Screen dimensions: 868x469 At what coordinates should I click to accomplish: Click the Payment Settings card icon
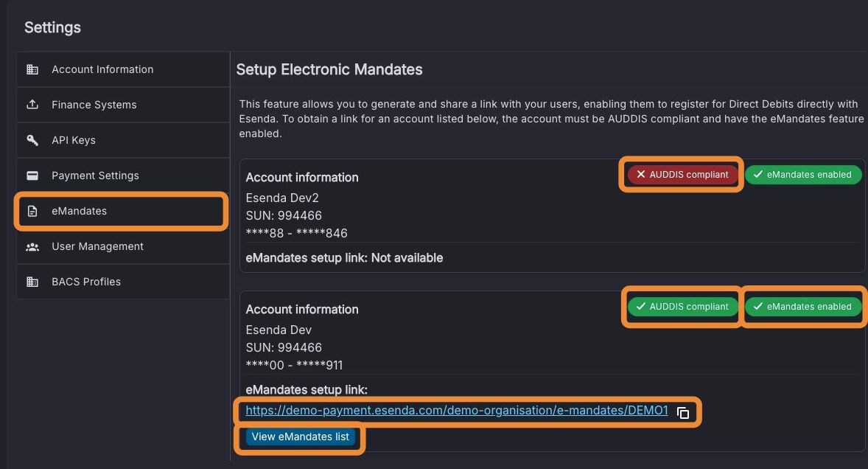click(x=32, y=176)
